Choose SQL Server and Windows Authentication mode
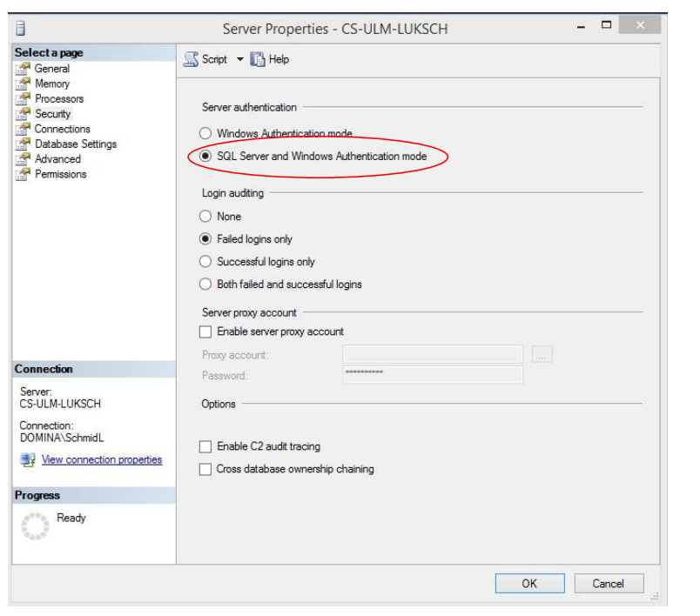The height and width of the screenshot is (616, 700). pyautogui.click(x=206, y=157)
